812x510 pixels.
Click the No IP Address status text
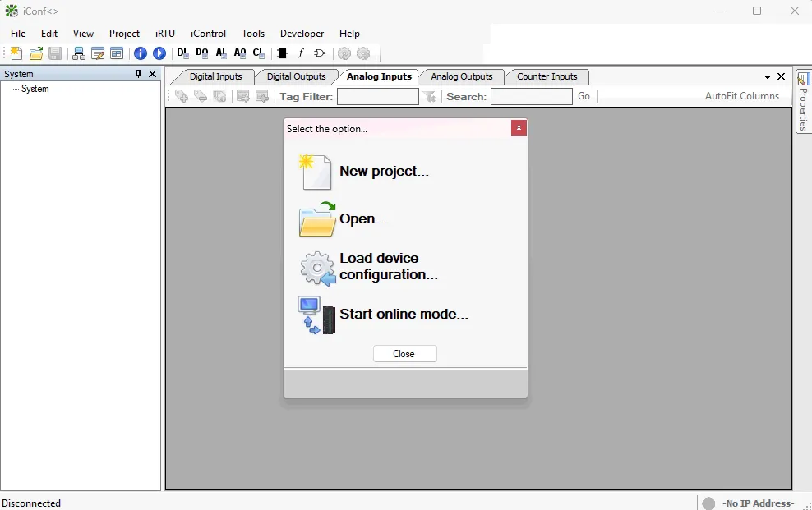pyautogui.click(x=758, y=503)
